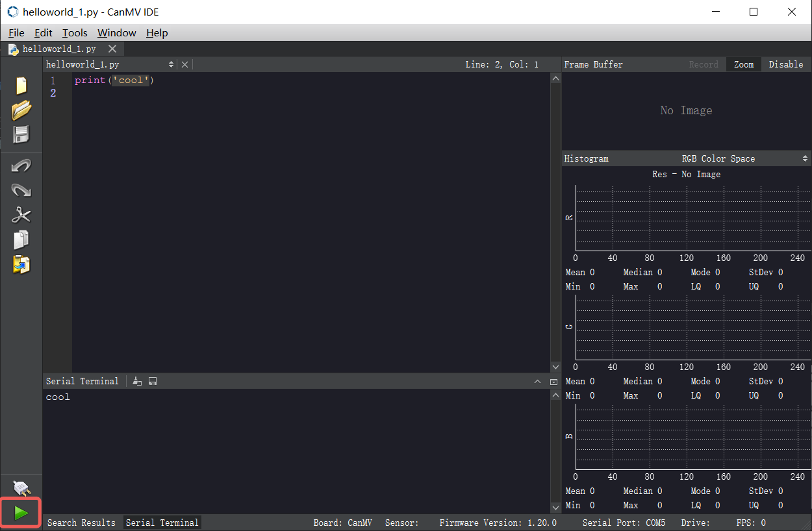Click the Res - No Image label
812x531 pixels.
pyautogui.click(x=686, y=174)
